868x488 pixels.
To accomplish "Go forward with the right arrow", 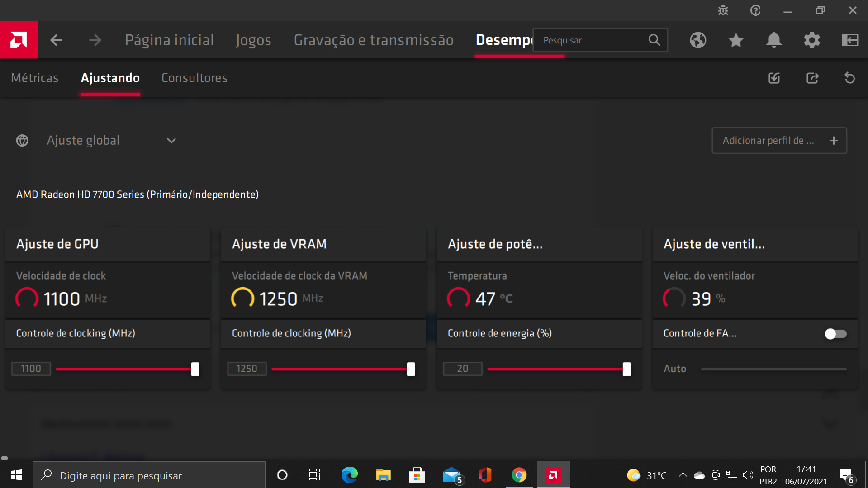I will 95,40.
